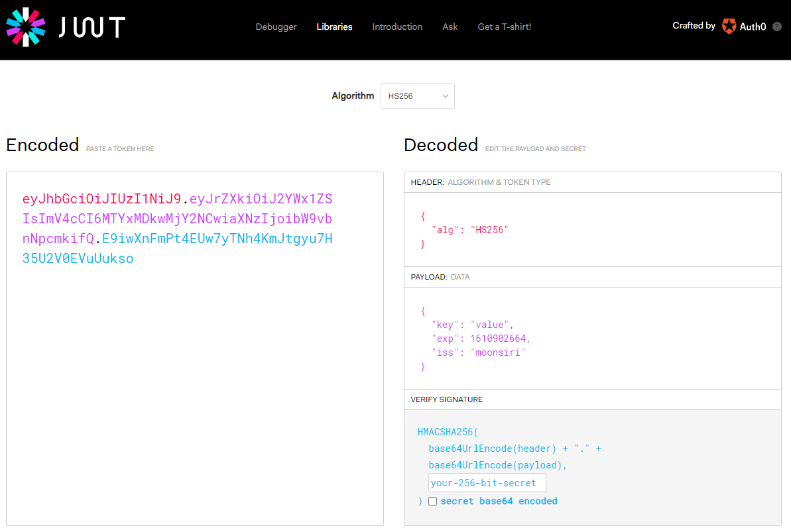Click the your-256-bit-secret input field

pos(487,482)
